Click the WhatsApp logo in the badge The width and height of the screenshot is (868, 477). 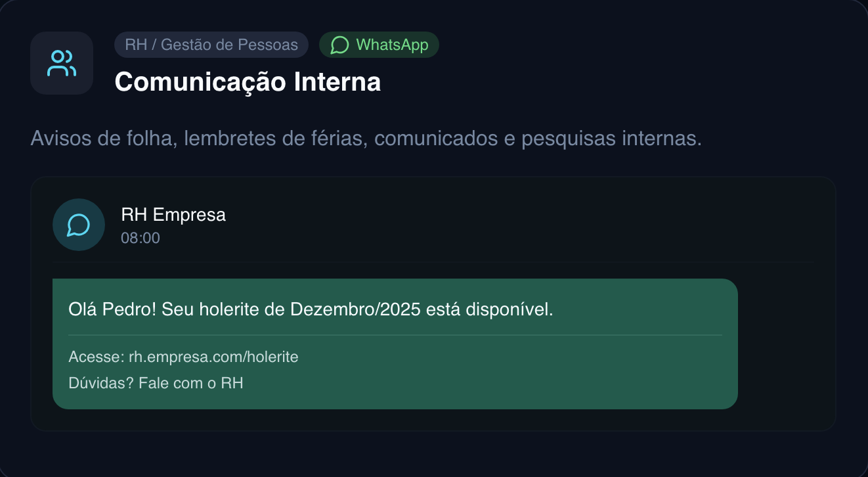(339, 45)
